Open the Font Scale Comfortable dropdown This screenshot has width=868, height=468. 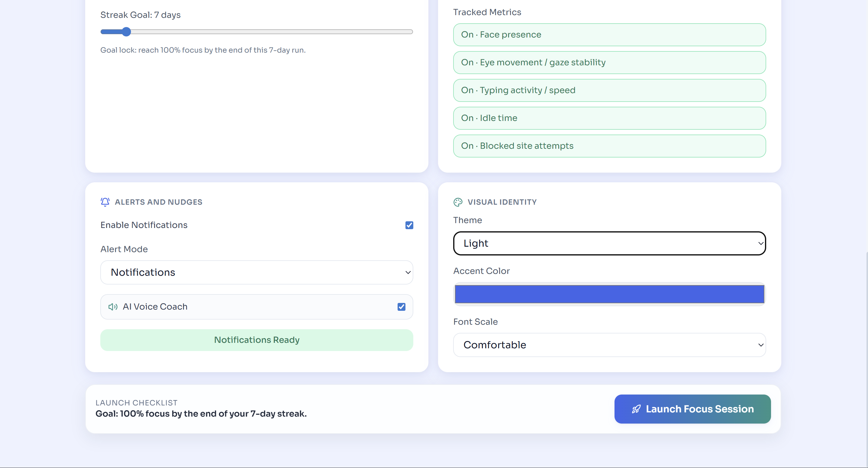(609, 345)
